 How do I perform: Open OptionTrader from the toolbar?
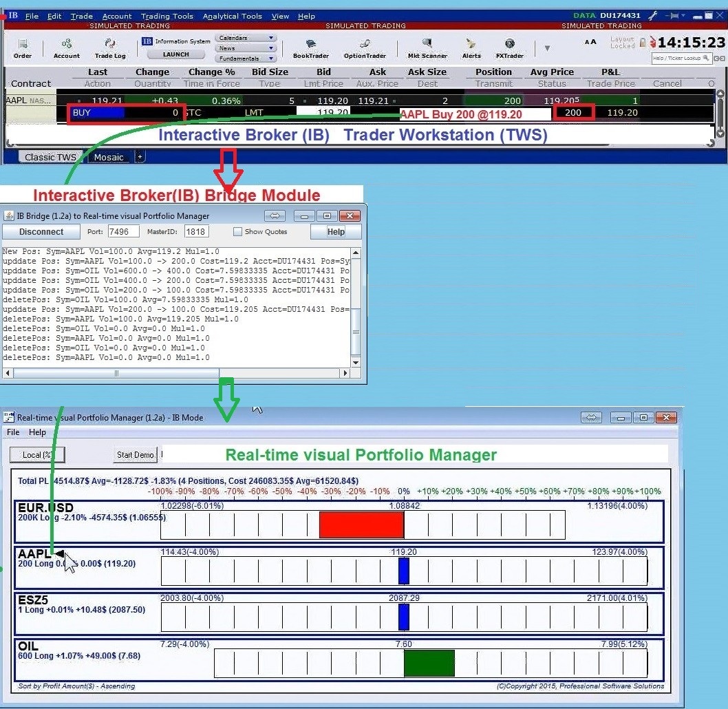(365, 48)
